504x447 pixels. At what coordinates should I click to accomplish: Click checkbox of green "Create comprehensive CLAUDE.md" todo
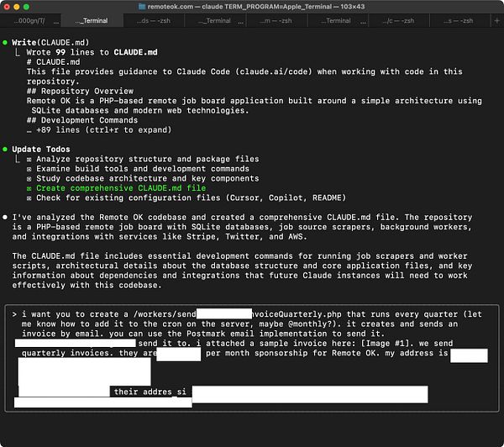(29, 188)
